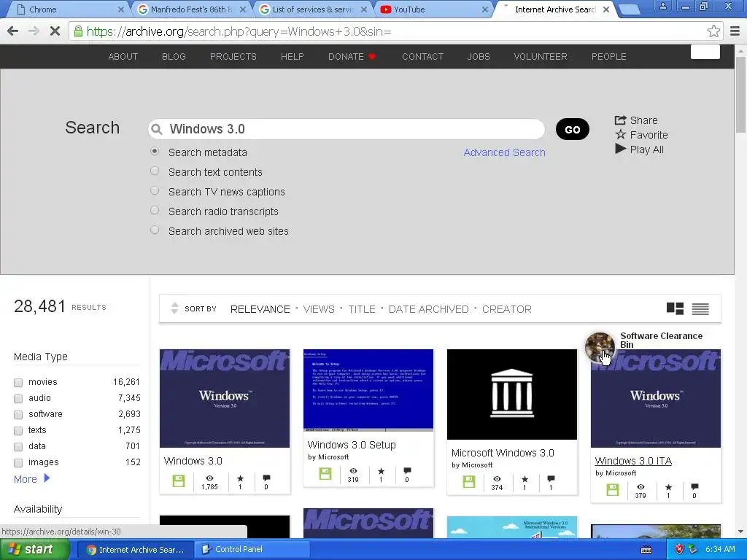Switch to the YouTube browser tab
This screenshot has width=747, height=560.
433,9
